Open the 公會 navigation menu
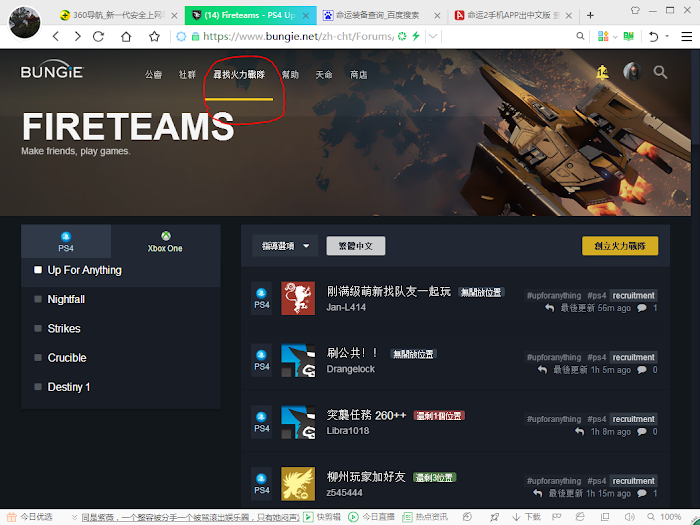This screenshot has height=525, width=700. (x=154, y=75)
